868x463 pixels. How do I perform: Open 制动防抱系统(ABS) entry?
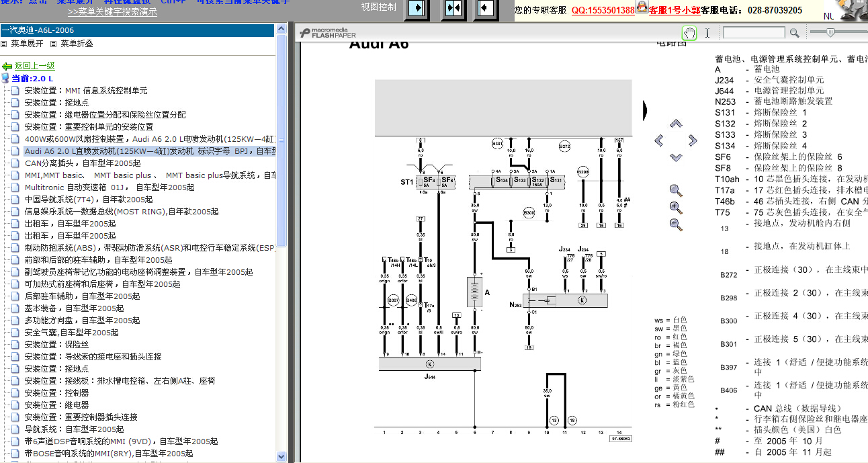click(x=150, y=248)
